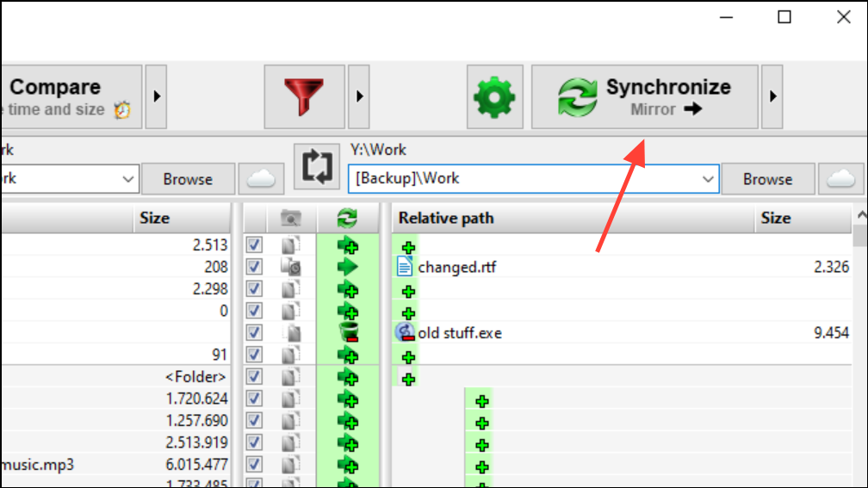Expand the Synchronize options arrow
This screenshot has width=868, height=488.
772,96
